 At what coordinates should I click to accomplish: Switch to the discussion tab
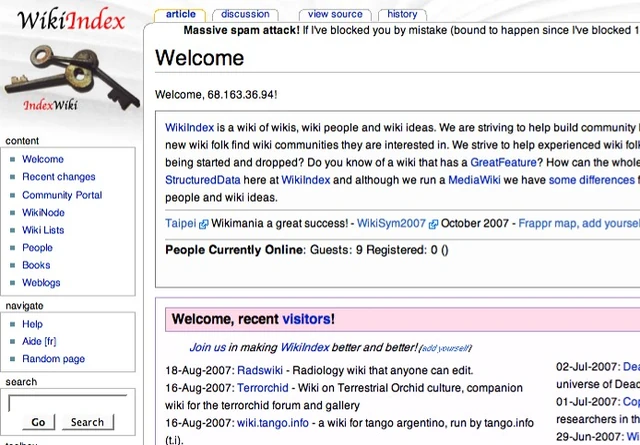(245, 14)
